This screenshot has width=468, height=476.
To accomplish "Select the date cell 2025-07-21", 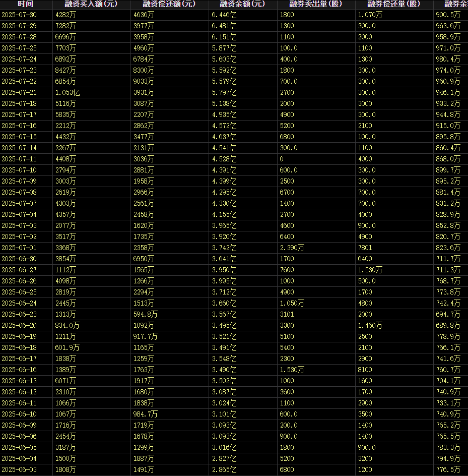I will tap(19, 93).
